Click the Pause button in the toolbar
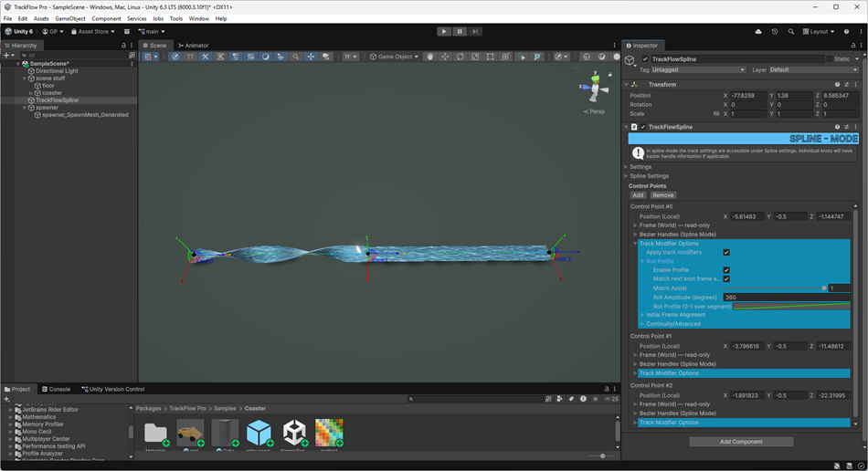The image size is (868, 471). point(460,31)
